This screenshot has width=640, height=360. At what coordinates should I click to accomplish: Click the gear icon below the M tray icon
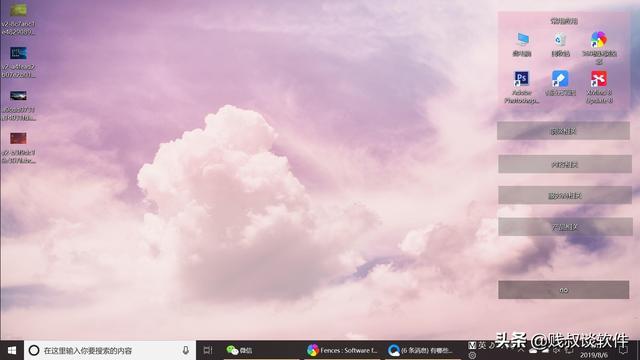pyautogui.click(x=472, y=355)
